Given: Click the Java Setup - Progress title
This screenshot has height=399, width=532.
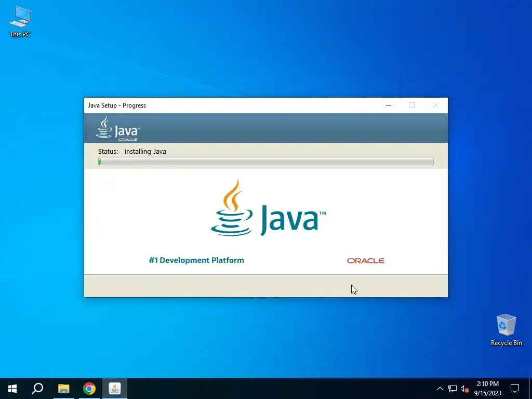Looking at the screenshot, I should (117, 105).
